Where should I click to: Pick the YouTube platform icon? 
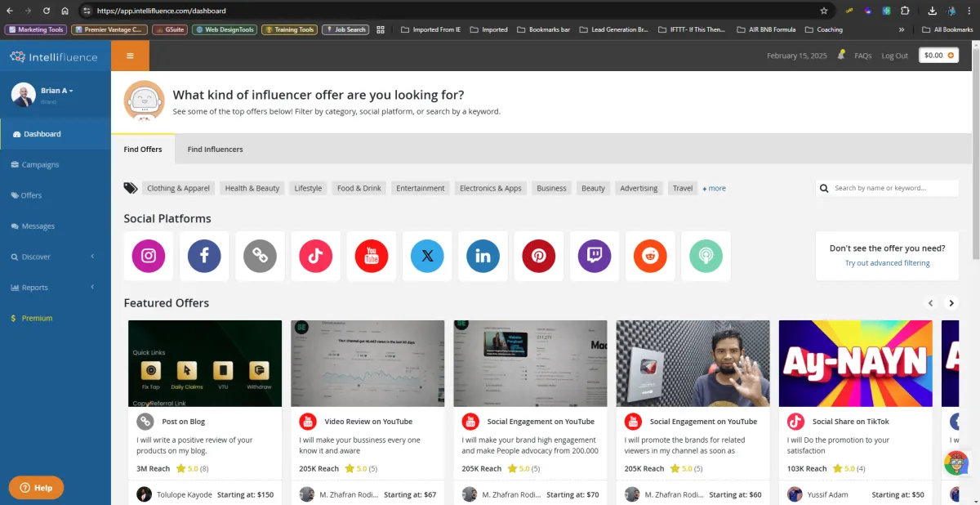(x=372, y=256)
